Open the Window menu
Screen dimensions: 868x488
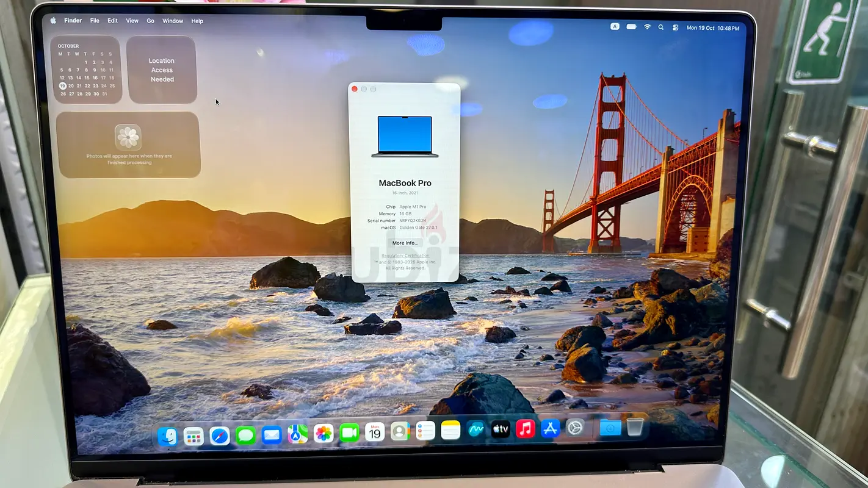click(173, 21)
